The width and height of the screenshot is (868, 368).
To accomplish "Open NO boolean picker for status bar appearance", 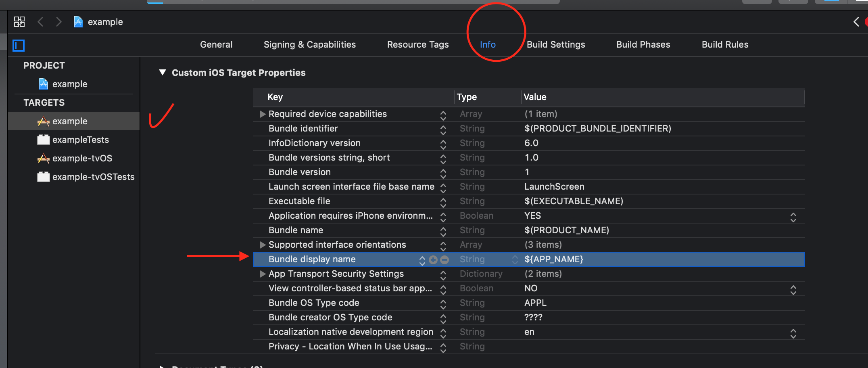I will coord(793,289).
